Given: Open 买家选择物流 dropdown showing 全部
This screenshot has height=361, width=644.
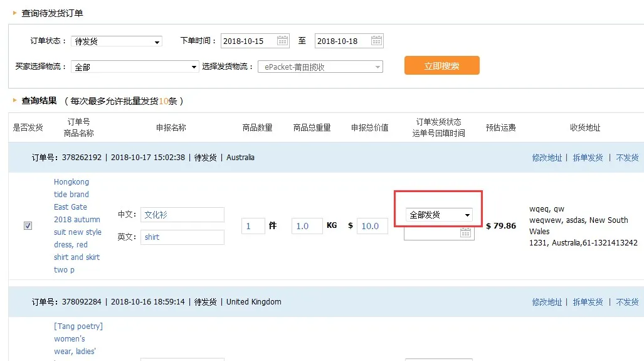Looking at the screenshot, I should 135,67.
